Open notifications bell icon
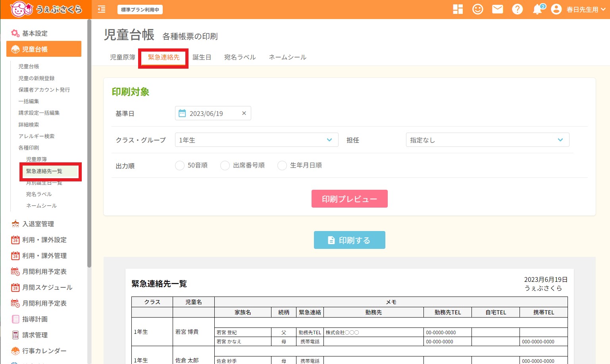610x364 pixels. (538, 9)
